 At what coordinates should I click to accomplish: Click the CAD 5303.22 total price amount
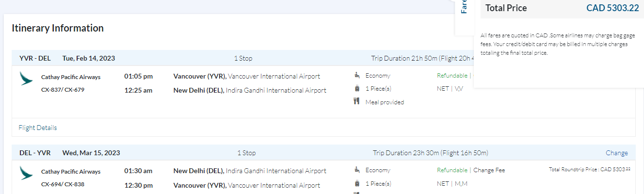[x=612, y=8]
